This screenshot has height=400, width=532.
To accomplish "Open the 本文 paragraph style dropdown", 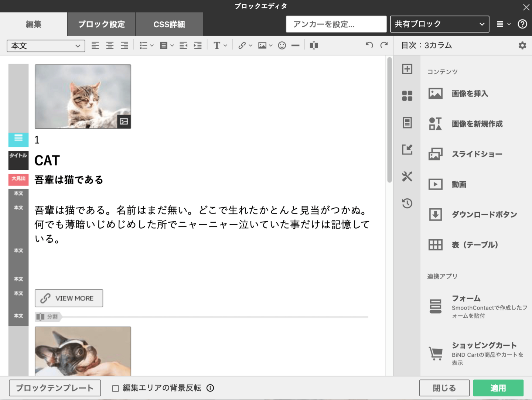I will [46, 46].
